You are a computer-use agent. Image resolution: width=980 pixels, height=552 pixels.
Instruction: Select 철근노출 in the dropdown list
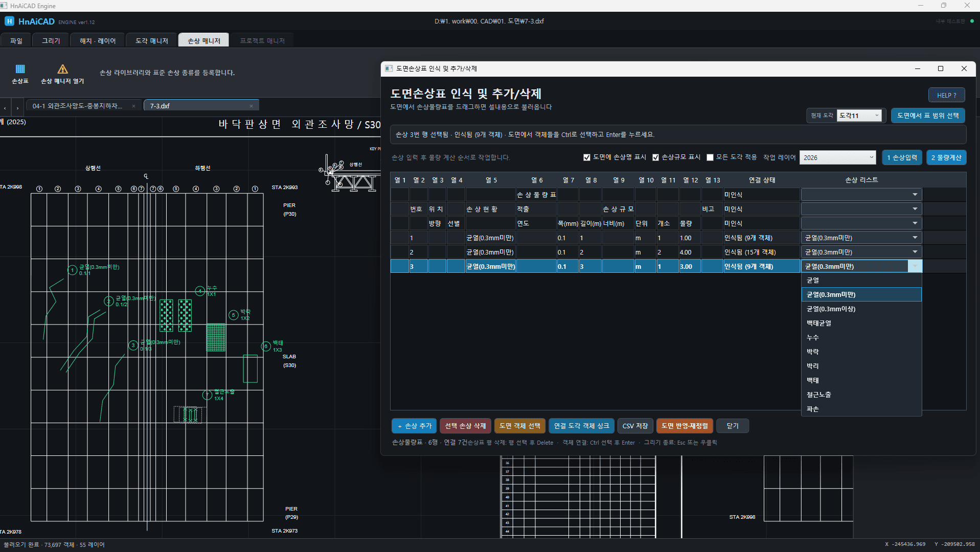861,395
